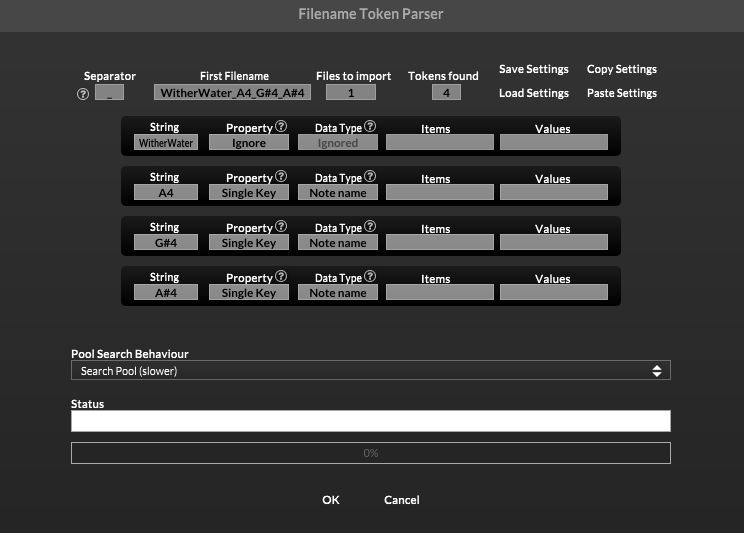744x533 pixels.
Task: Click Property help icon in the A#4 row
Action: coord(281,277)
